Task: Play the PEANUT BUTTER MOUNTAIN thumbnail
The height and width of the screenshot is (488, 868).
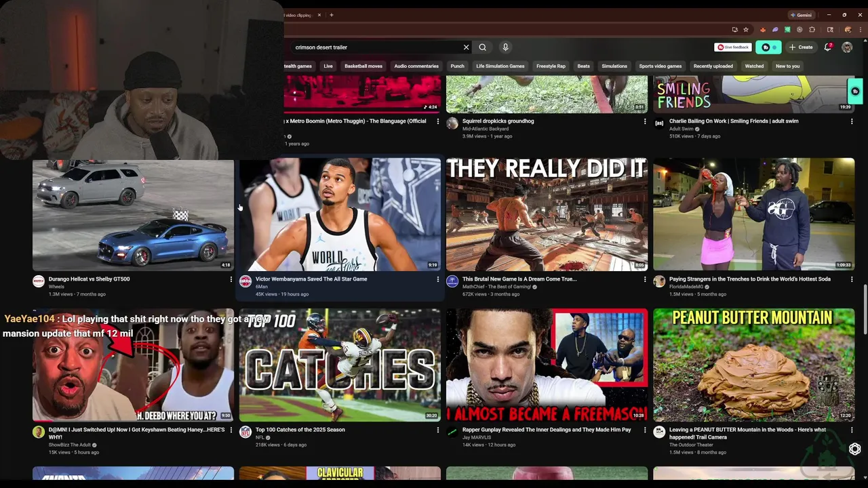Action: [x=753, y=365]
